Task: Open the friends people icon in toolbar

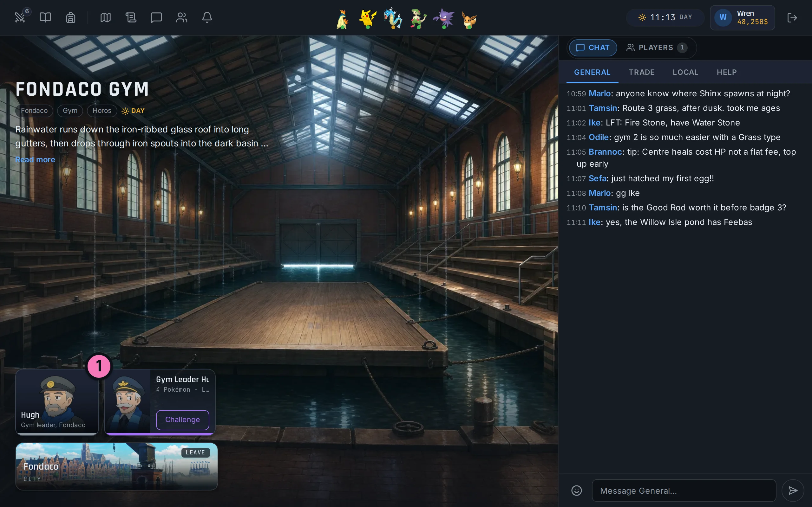Action: click(181, 17)
